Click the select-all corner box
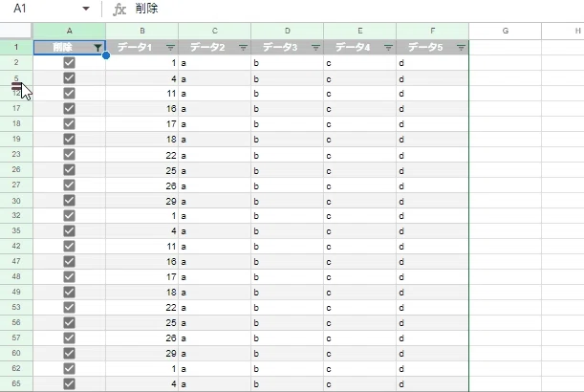This screenshot has height=392, width=584. tap(16, 31)
